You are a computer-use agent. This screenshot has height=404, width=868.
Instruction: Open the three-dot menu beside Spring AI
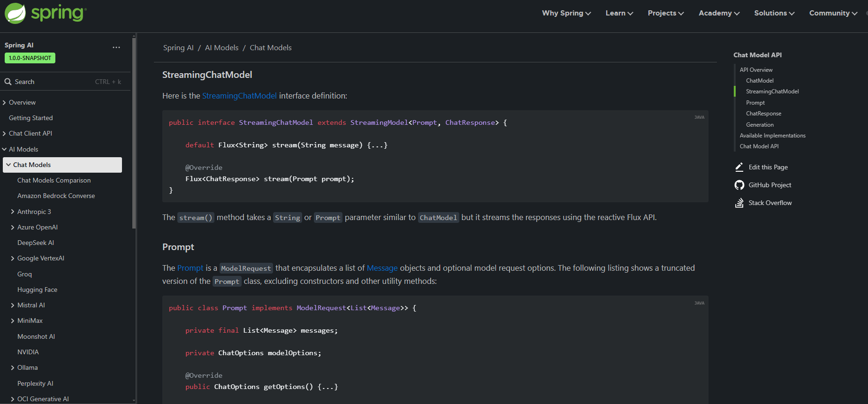click(x=116, y=47)
